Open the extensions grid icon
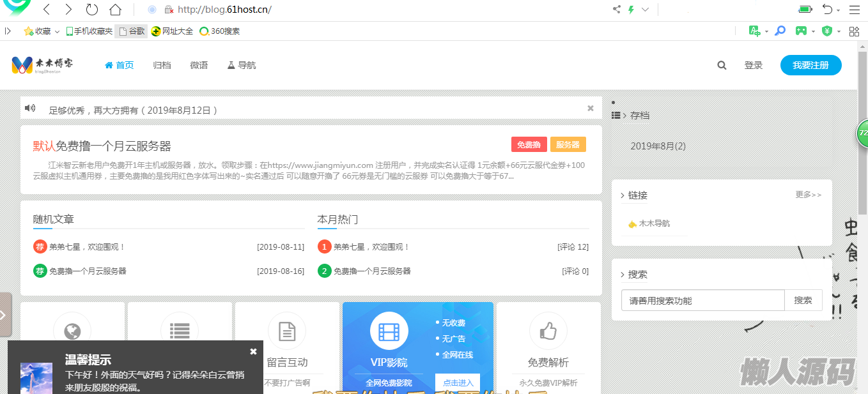Image resolution: width=868 pixels, height=394 pixels. [x=854, y=31]
